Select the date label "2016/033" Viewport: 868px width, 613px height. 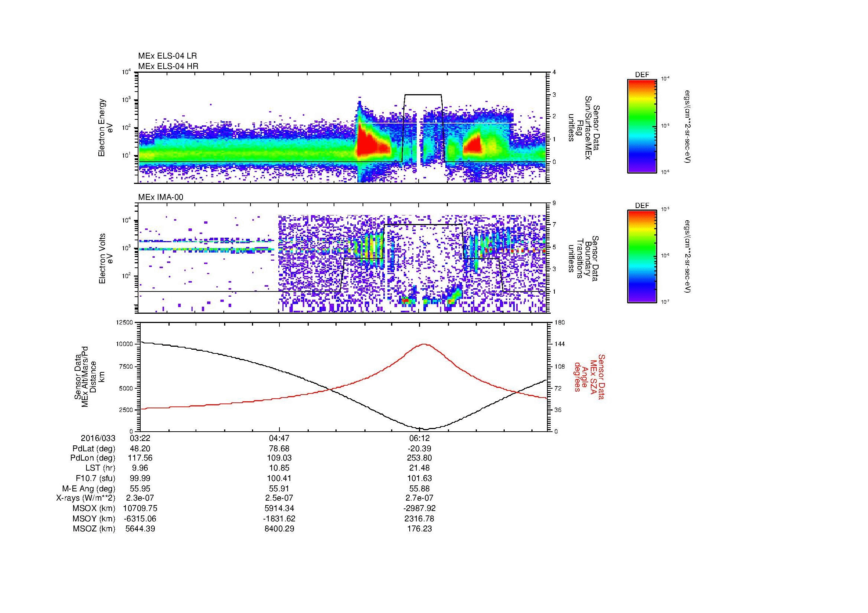[98, 438]
